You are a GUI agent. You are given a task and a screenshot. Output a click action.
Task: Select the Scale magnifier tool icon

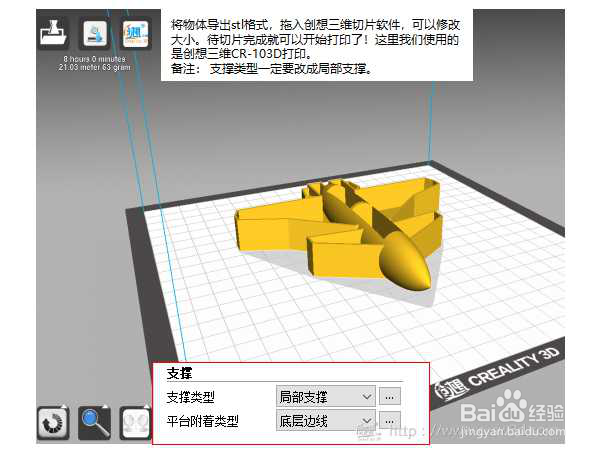point(95,423)
